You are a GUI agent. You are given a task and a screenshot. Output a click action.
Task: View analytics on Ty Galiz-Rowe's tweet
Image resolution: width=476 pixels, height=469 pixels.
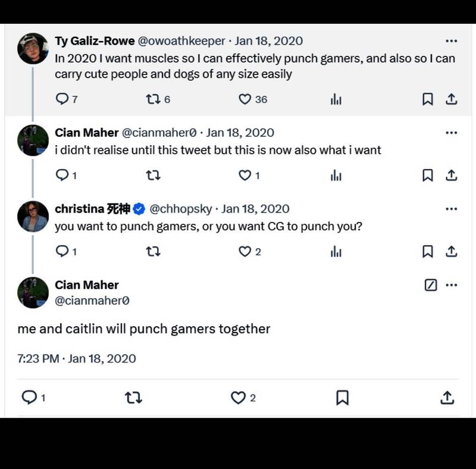click(336, 99)
